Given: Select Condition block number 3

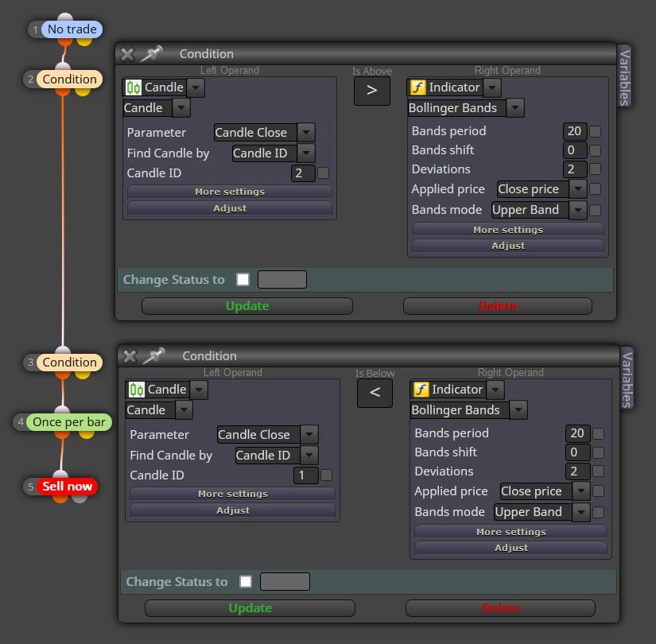Looking at the screenshot, I should tap(69, 362).
